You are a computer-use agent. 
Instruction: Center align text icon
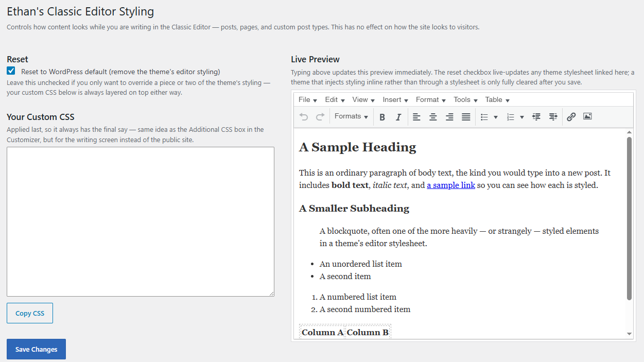(433, 117)
